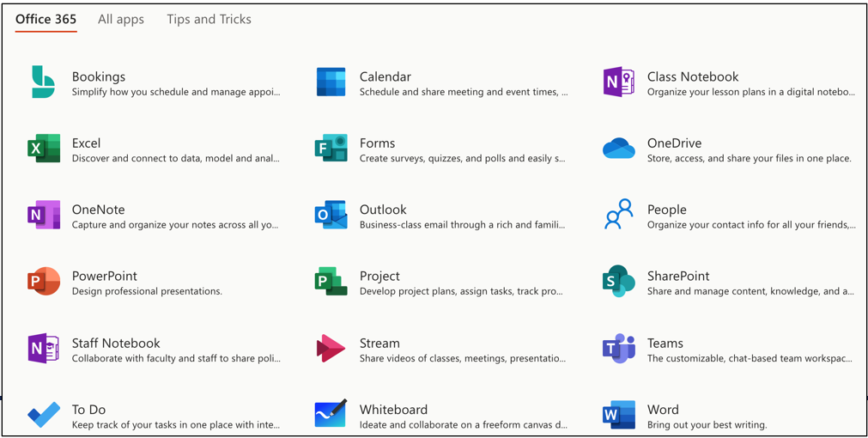Screen dimensions: 868x438
Task: Click the Outlook title link
Action: tap(383, 210)
